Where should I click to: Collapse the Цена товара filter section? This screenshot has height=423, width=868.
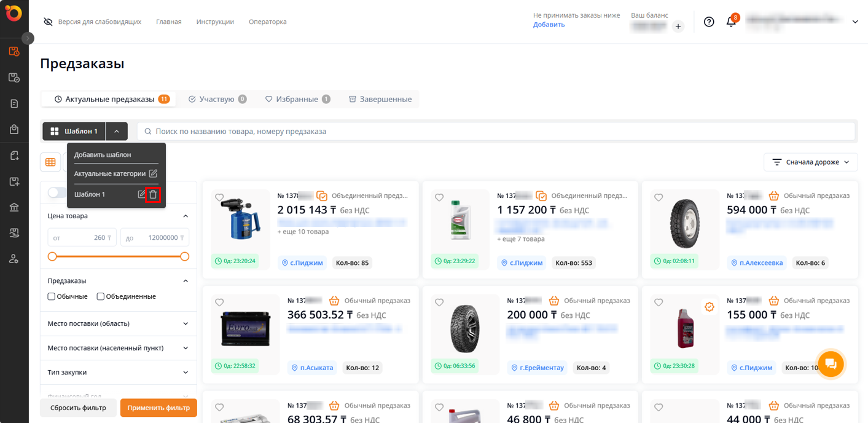(x=186, y=216)
